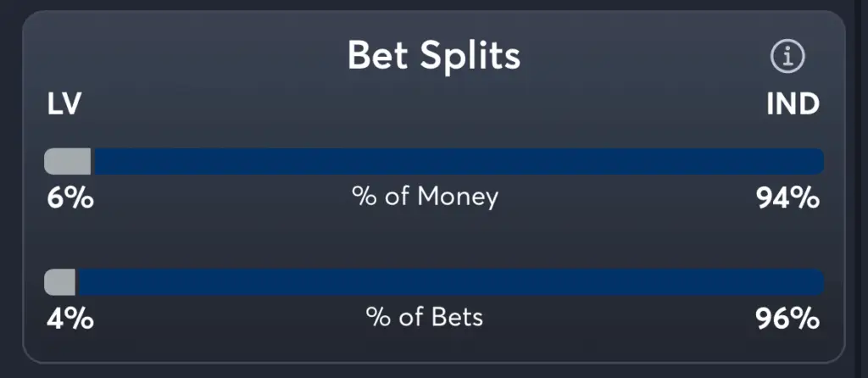This screenshot has width=868, height=378.
Task: Click IND blue segment of money bar
Action: (x=458, y=161)
